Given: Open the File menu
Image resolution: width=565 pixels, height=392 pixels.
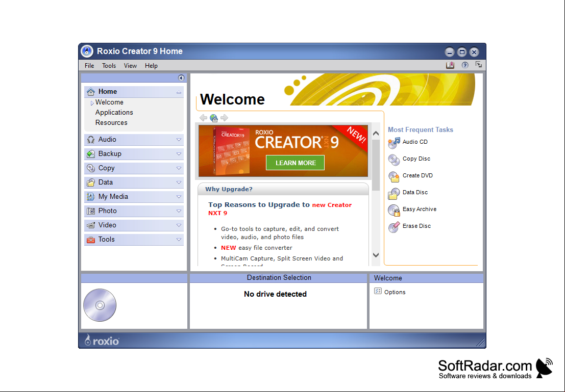Looking at the screenshot, I should click(89, 66).
